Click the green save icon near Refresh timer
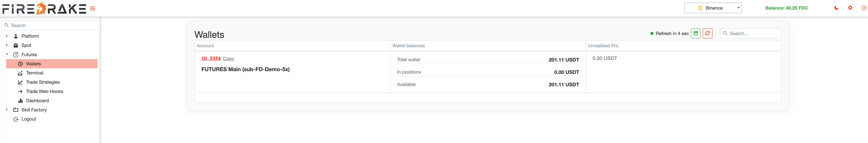The width and height of the screenshot is (868, 143). 696,33
